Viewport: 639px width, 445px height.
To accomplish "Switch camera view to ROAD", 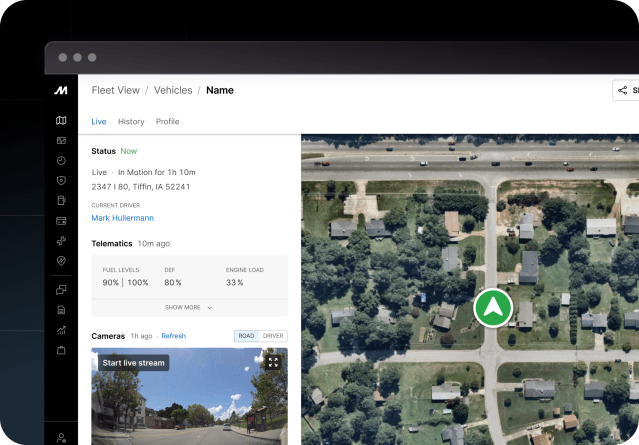I will [x=246, y=336].
